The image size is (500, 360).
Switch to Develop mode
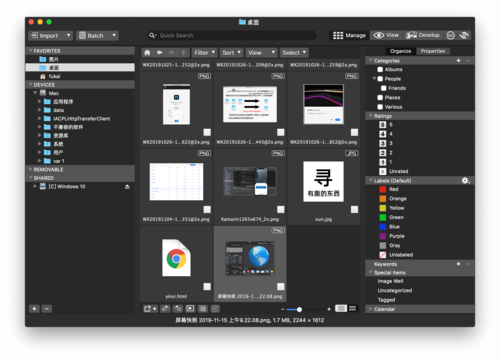click(423, 35)
